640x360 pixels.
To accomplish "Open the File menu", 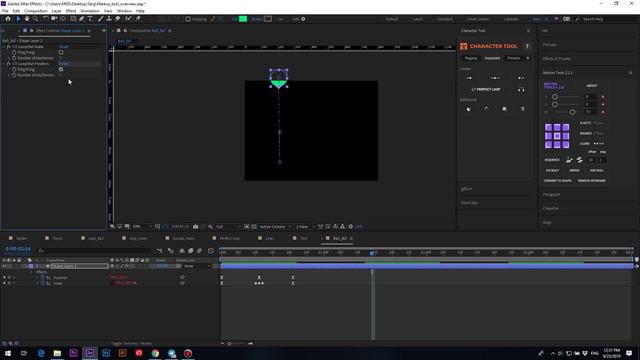I will 5,11.
